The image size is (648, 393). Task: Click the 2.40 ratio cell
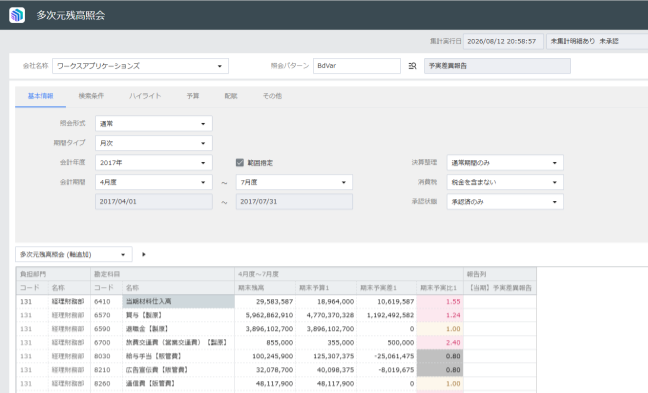(x=440, y=343)
